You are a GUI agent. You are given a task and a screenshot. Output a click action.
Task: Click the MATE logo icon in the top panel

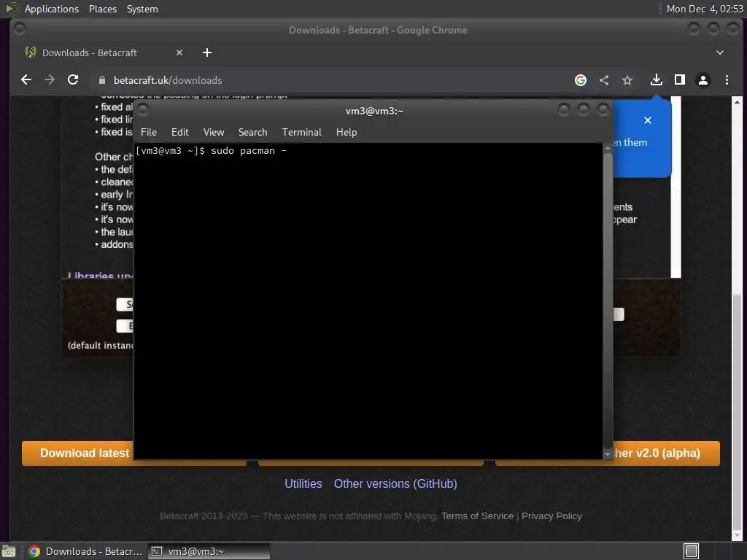pos(12,9)
